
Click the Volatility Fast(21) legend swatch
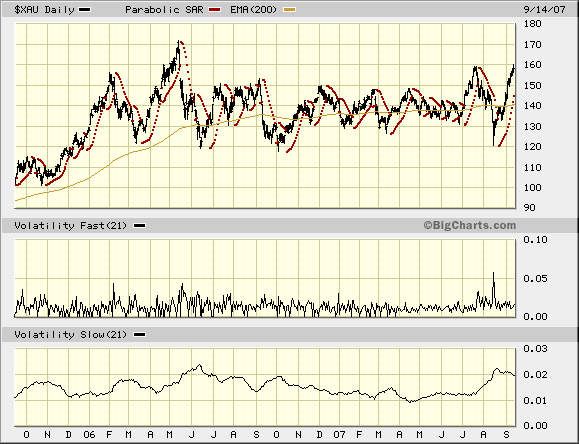(x=140, y=226)
